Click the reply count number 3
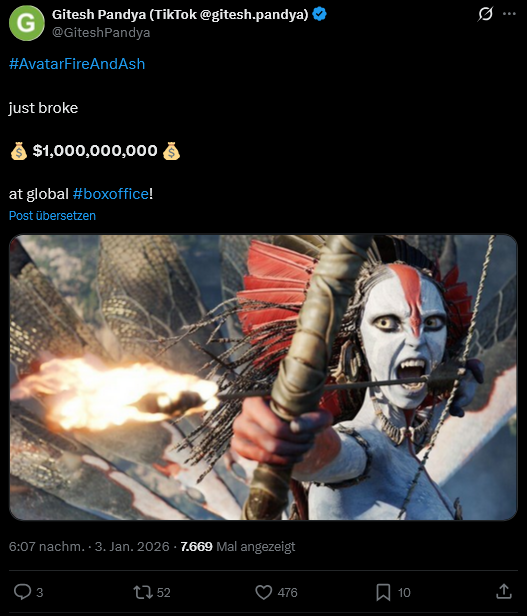The image size is (527, 616). tap(39, 592)
